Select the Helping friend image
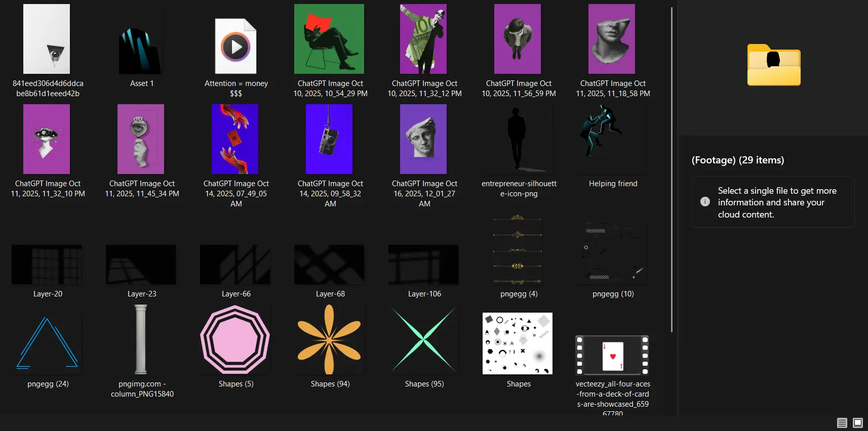Viewport: 868px width, 431px height. pos(612,139)
